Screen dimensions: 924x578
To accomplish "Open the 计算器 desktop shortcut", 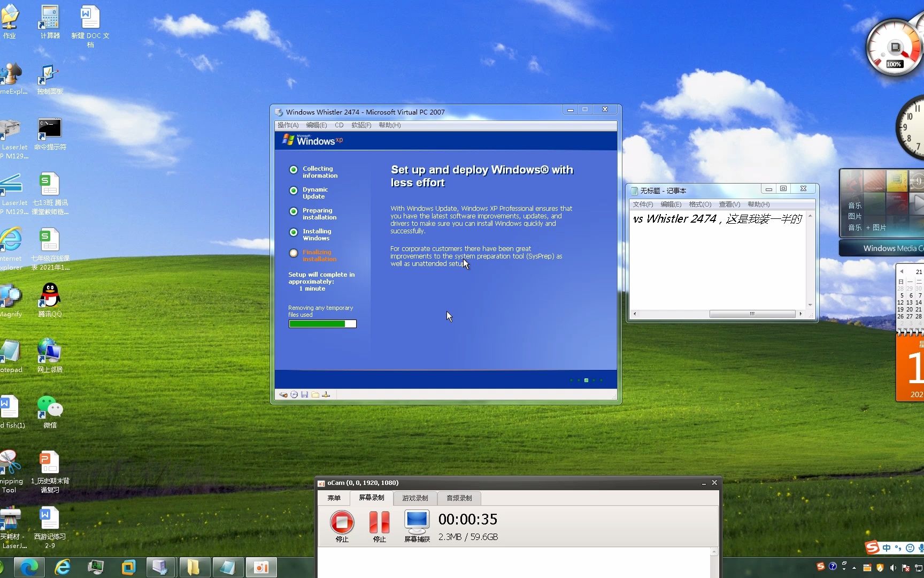I will coord(50,21).
